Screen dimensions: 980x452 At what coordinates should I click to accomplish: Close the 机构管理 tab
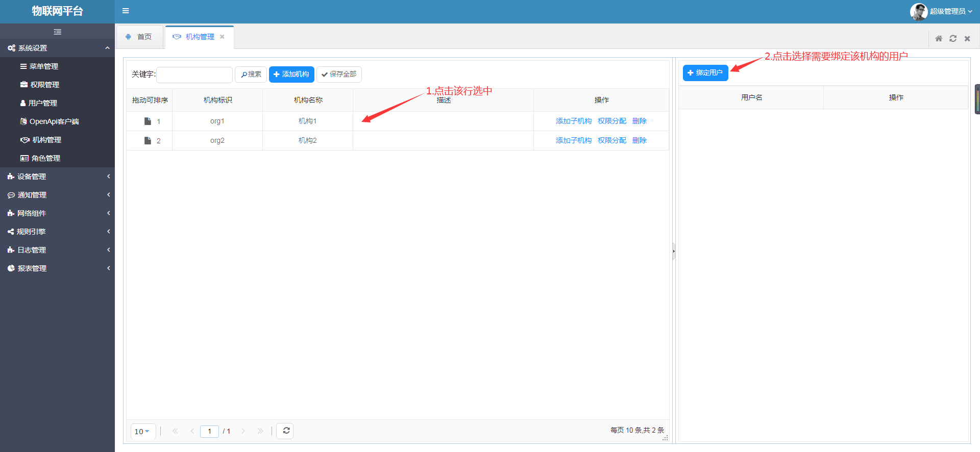[222, 37]
